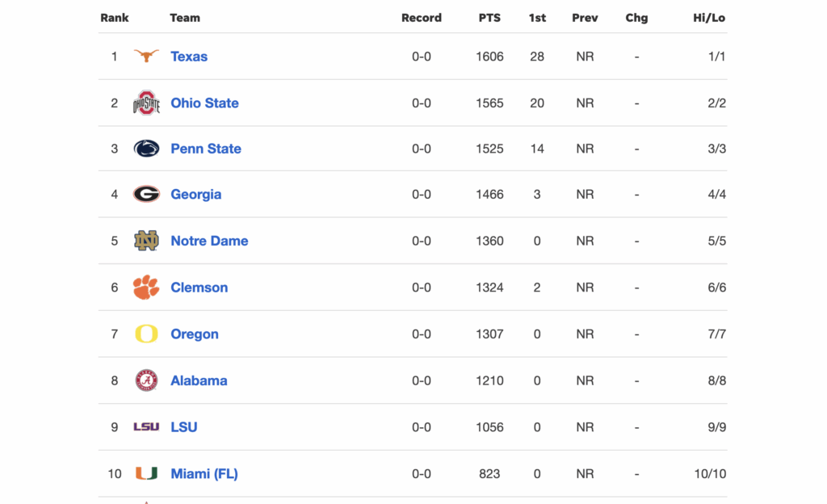The image size is (827, 504).
Task: Click the Texas Longhorns logo icon
Action: click(146, 57)
